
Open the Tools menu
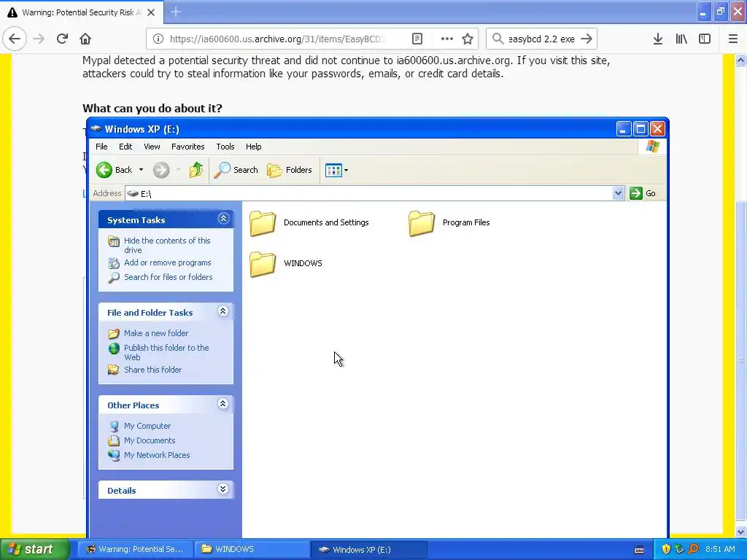click(x=225, y=147)
